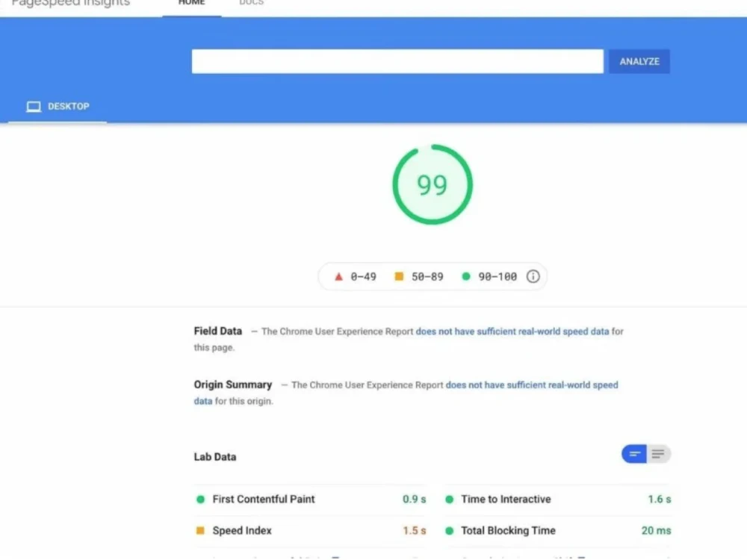Click the 1.6 s value

click(x=660, y=499)
